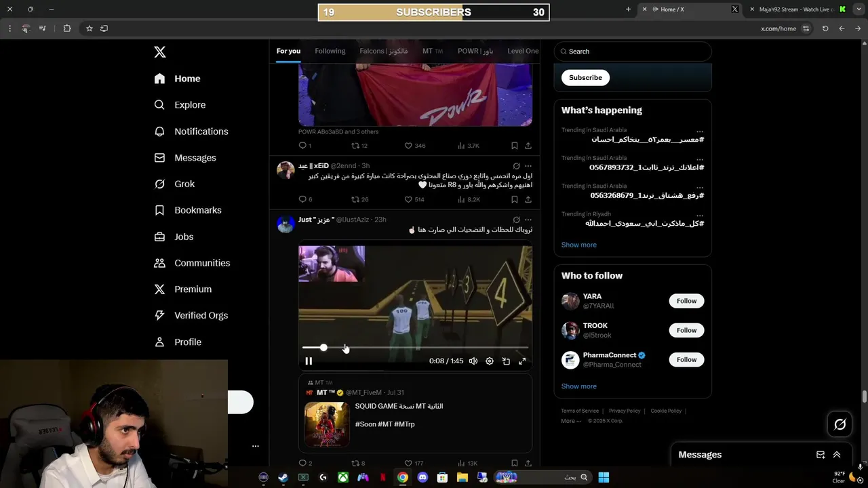This screenshot has height=488, width=868.
Task: Open Home in the left sidebar
Action: click(177, 79)
